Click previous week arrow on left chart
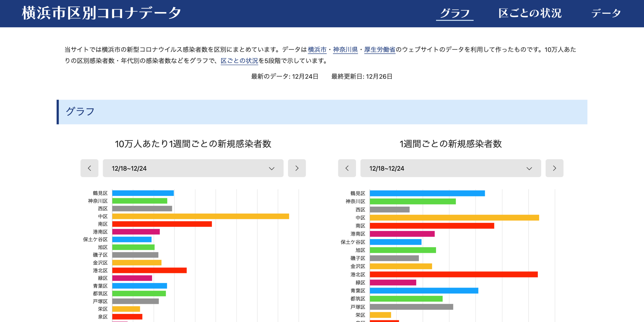 point(89,168)
